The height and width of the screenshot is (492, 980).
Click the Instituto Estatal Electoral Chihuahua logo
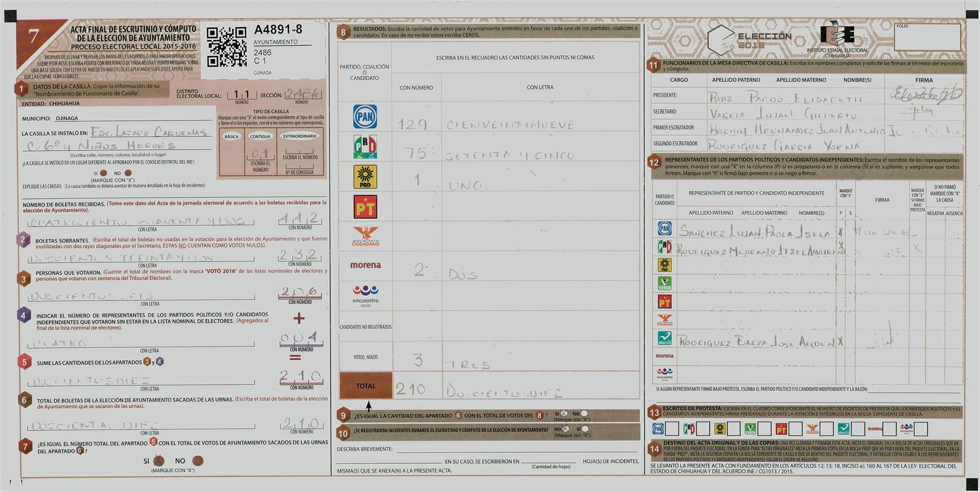[x=837, y=39]
